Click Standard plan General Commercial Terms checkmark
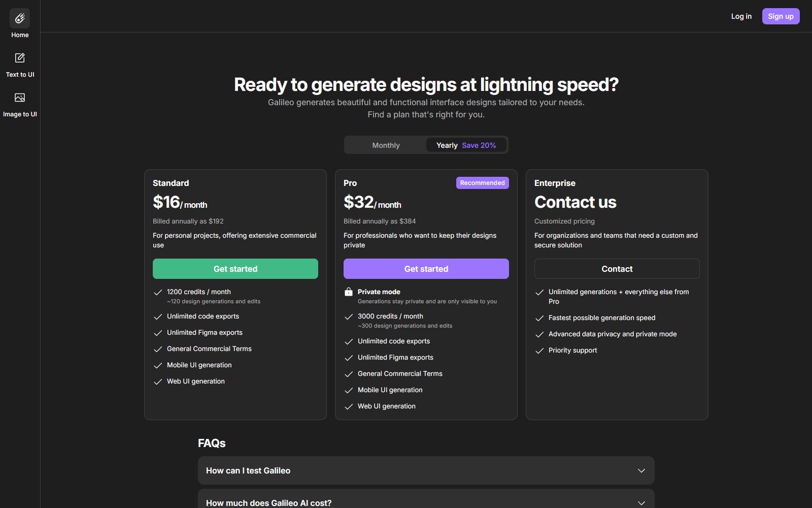This screenshot has height=508, width=812. pos(158,350)
